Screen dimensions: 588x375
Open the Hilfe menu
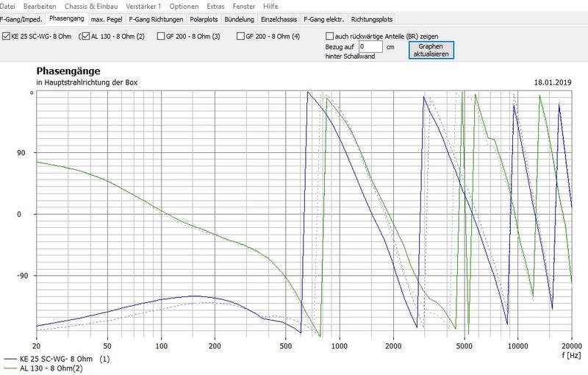(270, 6)
